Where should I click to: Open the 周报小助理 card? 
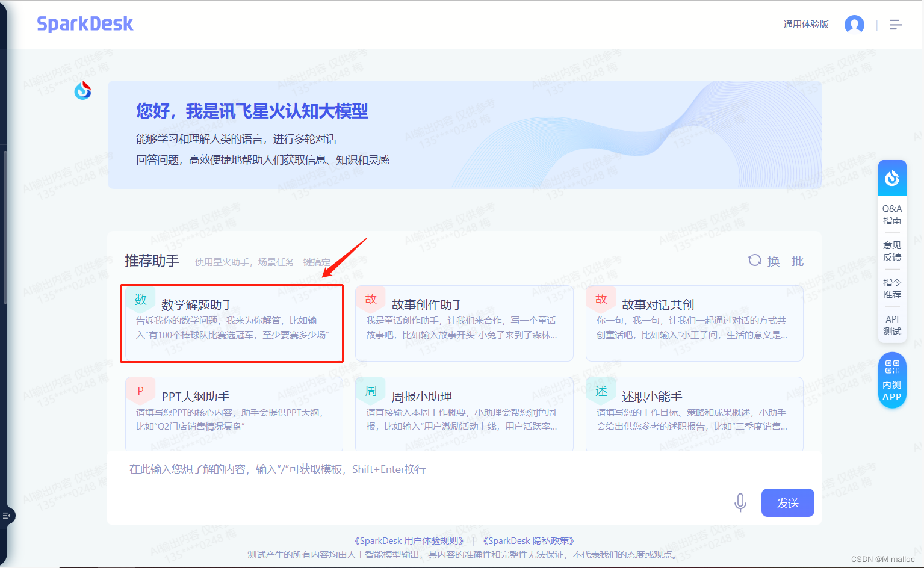[x=464, y=413]
